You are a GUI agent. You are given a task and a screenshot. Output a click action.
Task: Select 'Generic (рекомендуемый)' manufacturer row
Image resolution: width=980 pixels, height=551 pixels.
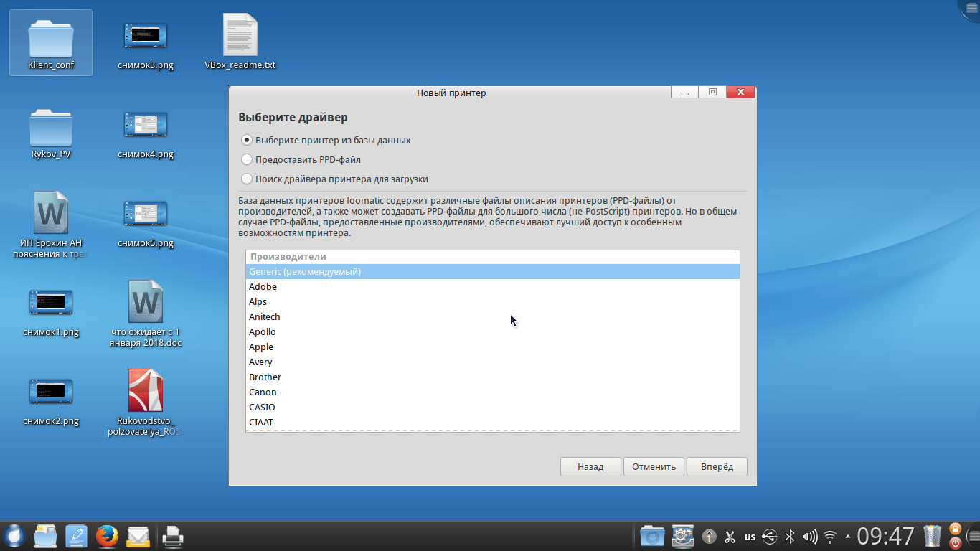pos(492,272)
